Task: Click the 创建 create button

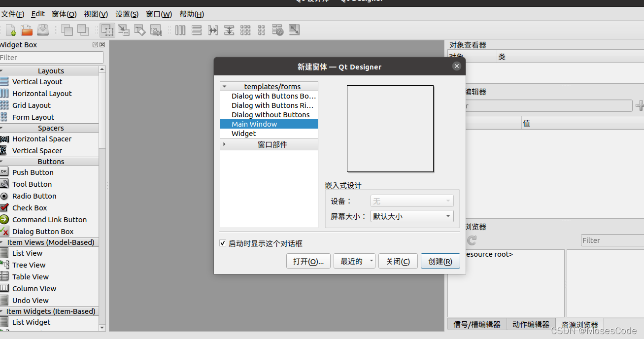Action: tap(440, 261)
